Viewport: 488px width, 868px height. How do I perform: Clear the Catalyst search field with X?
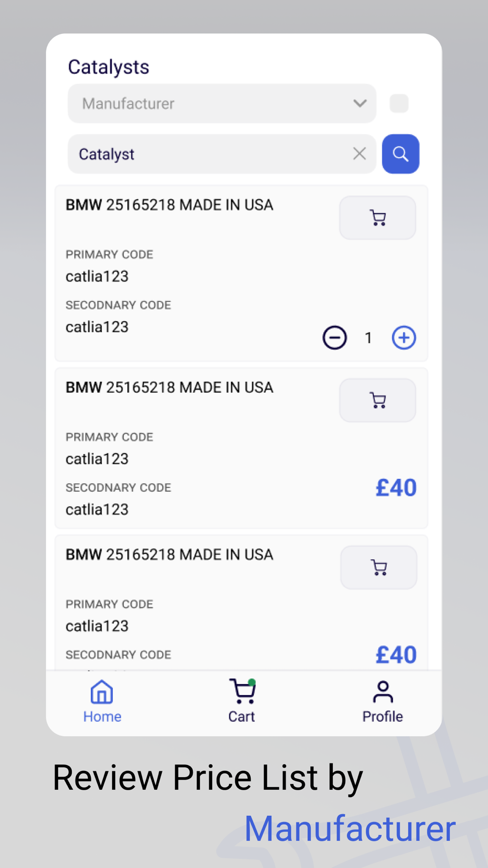tap(360, 154)
